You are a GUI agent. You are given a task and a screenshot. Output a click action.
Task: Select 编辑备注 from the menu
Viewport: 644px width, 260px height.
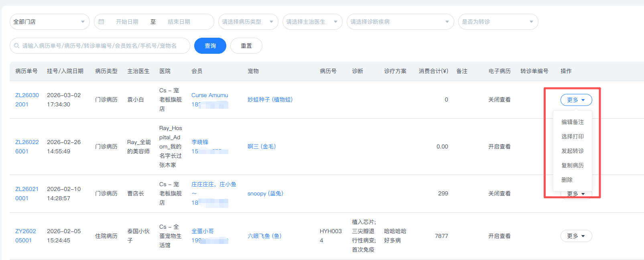point(572,122)
